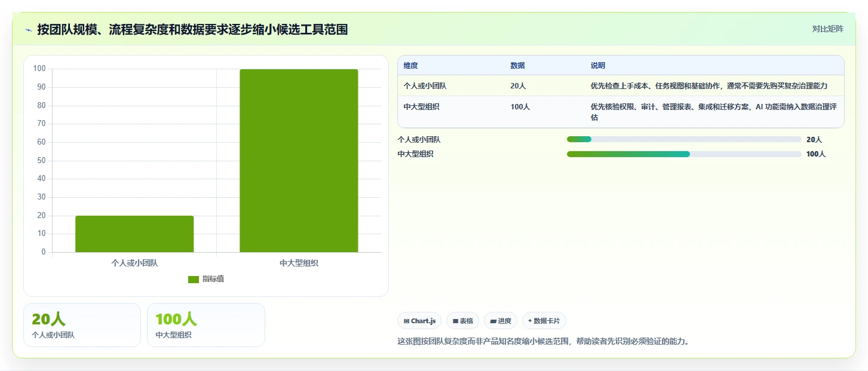Click the 100人 table cell
The width and height of the screenshot is (868, 371).
[x=520, y=107]
